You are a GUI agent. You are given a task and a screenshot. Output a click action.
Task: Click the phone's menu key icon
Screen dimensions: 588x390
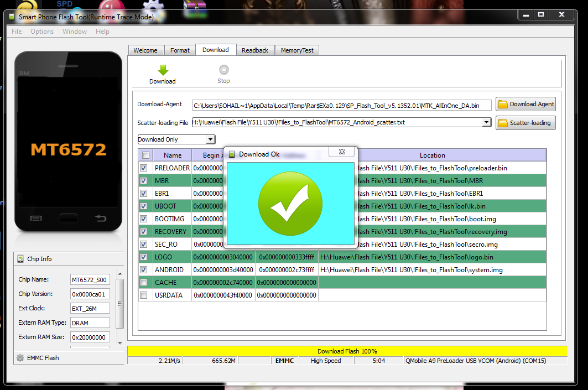pyautogui.click(x=36, y=219)
